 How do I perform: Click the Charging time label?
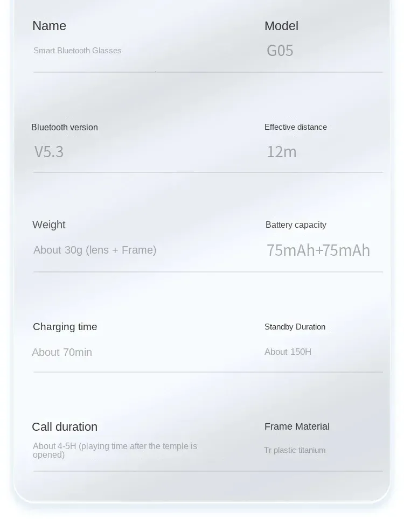65,327
